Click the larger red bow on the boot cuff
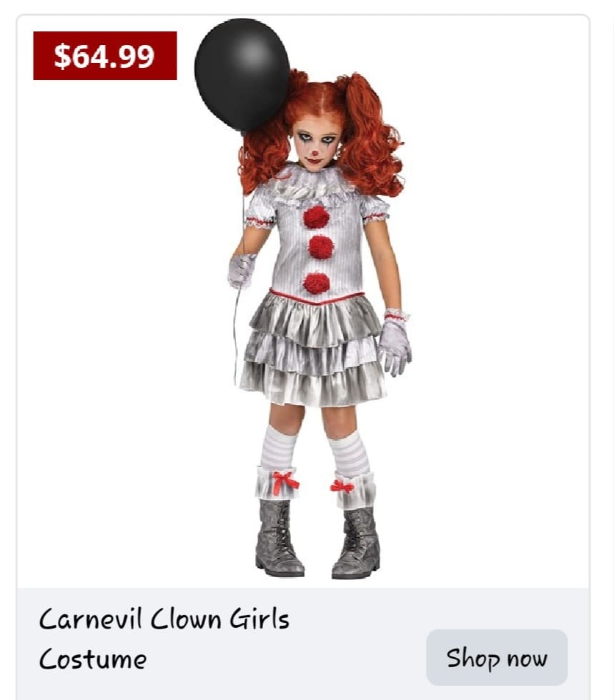Image resolution: width=614 pixels, height=700 pixels. coord(285,481)
